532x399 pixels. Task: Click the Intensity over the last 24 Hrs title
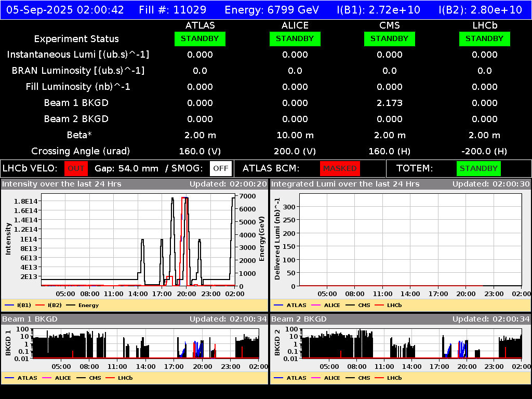(62, 184)
